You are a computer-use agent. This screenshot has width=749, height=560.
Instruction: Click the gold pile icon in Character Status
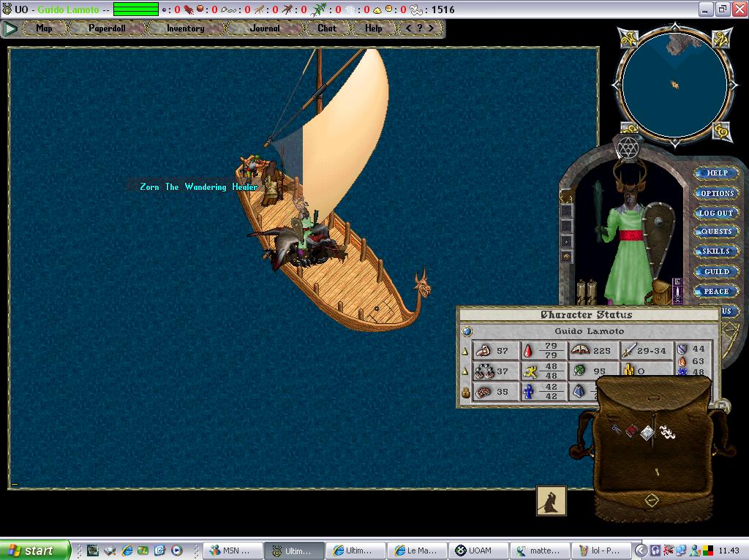click(x=628, y=369)
